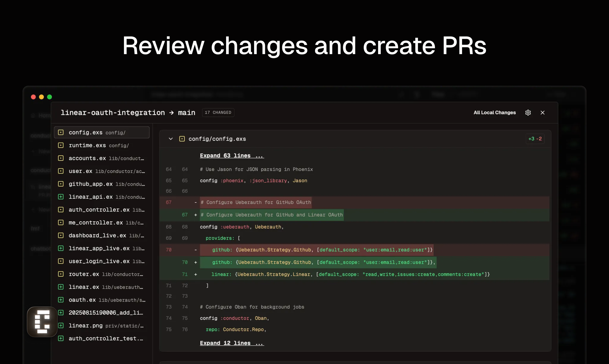The width and height of the screenshot is (609, 364).
Task: Expand 12 hidden lines below diff
Action: click(x=232, y=343)
